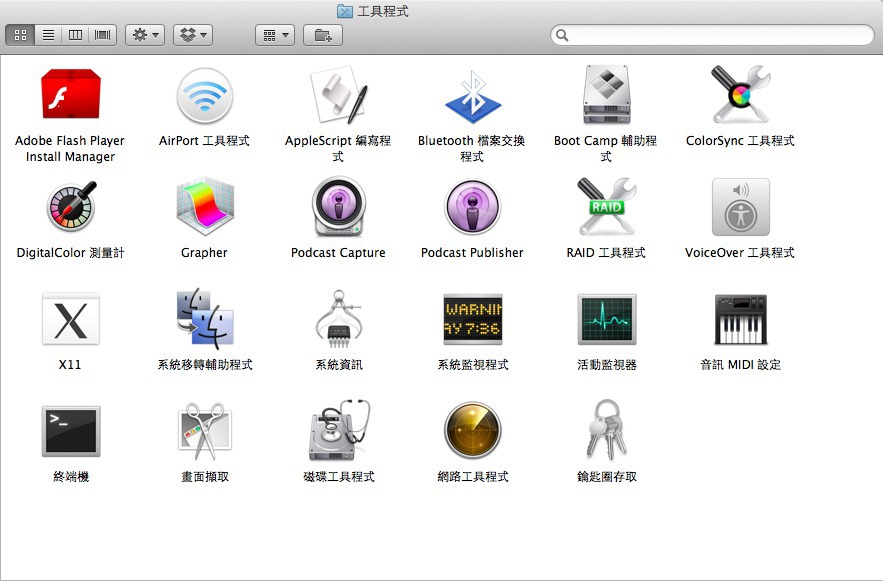Click the 'AppleScript 編寫程式' name label
Screen dimensions: 883x581
[x=338, y=148]
